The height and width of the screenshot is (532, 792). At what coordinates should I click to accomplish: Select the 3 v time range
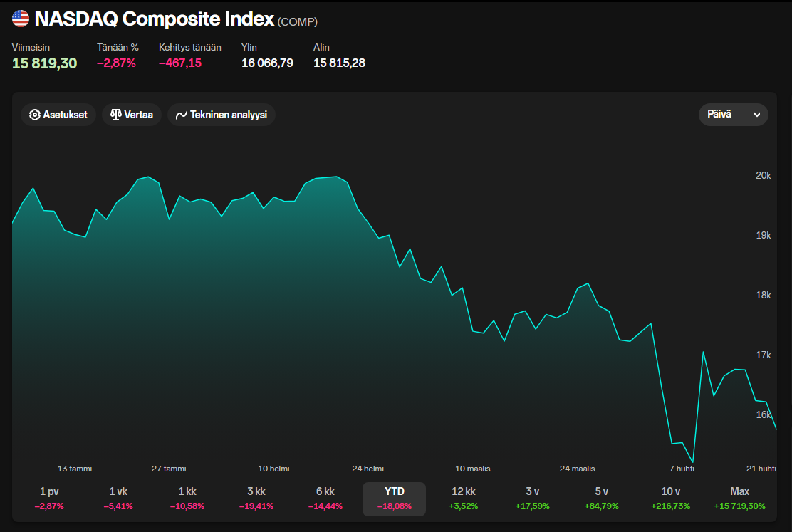point(532,499)
